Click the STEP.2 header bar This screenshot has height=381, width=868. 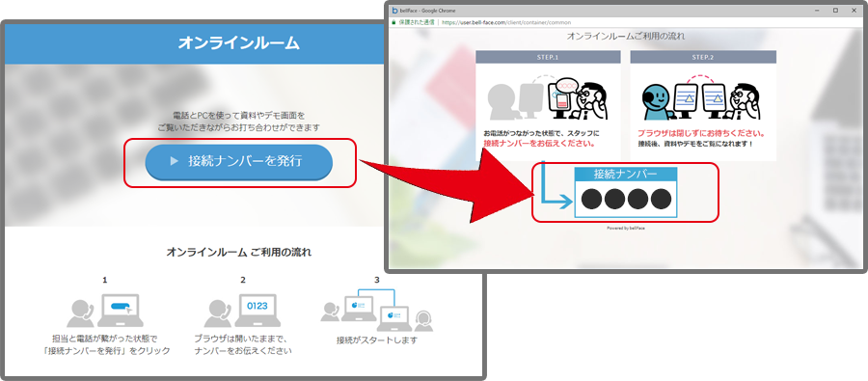[x=703, y=57]
